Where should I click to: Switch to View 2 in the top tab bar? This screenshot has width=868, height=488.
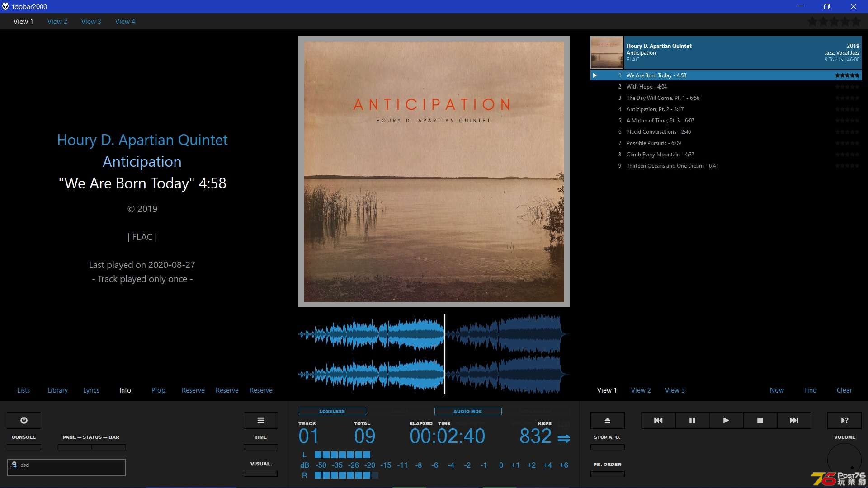(x=57, y=21)
